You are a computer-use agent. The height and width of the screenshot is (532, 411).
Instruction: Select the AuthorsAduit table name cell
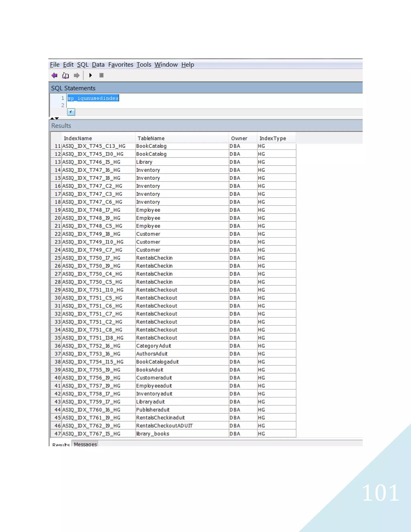[x=182, y=354]
